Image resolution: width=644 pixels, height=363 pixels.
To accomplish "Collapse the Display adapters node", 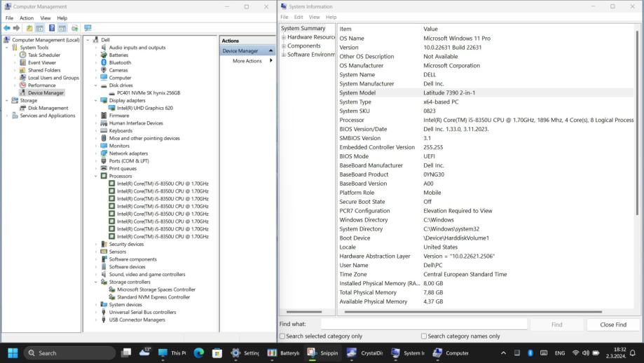I will click(96, 101).
